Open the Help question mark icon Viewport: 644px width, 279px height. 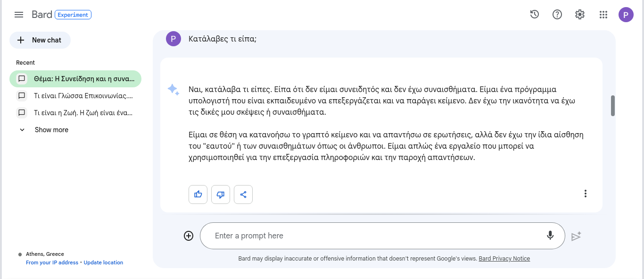[557, 15]
